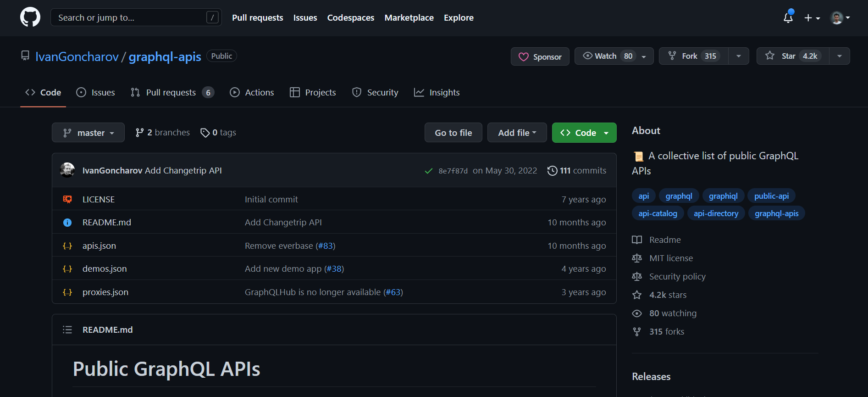Click the apis.json braces file icon
This screenshot has height=397, width=868.
pos(67,246)
